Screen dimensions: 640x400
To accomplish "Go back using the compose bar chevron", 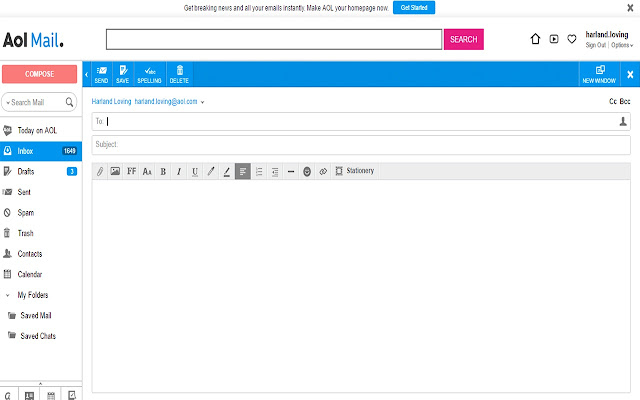I will [87, 74].
